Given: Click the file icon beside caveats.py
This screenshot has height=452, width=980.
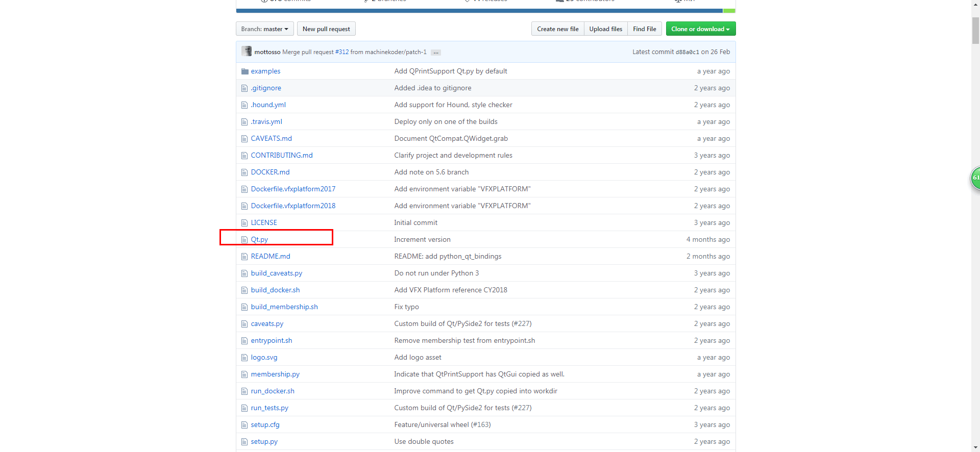Looking at the screenshot, I should tap(244, 324).
